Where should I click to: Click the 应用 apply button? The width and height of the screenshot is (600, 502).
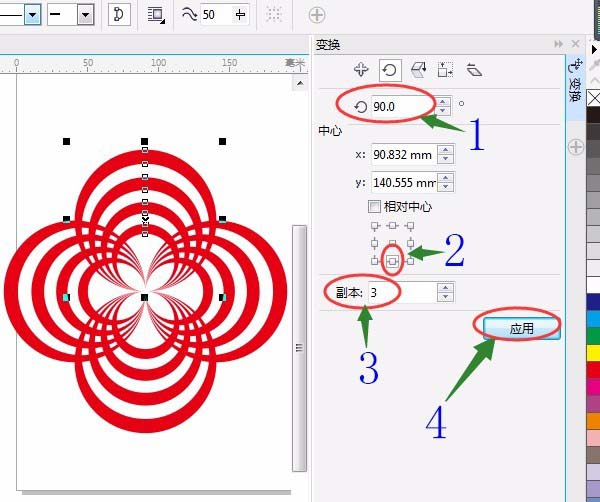[x=521, y=328]
